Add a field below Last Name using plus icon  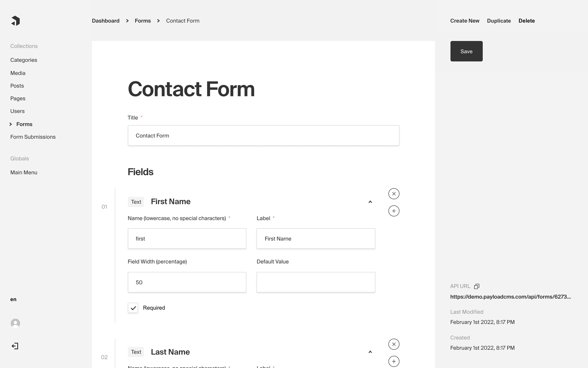pyautogui.click(x=393, y=361)
